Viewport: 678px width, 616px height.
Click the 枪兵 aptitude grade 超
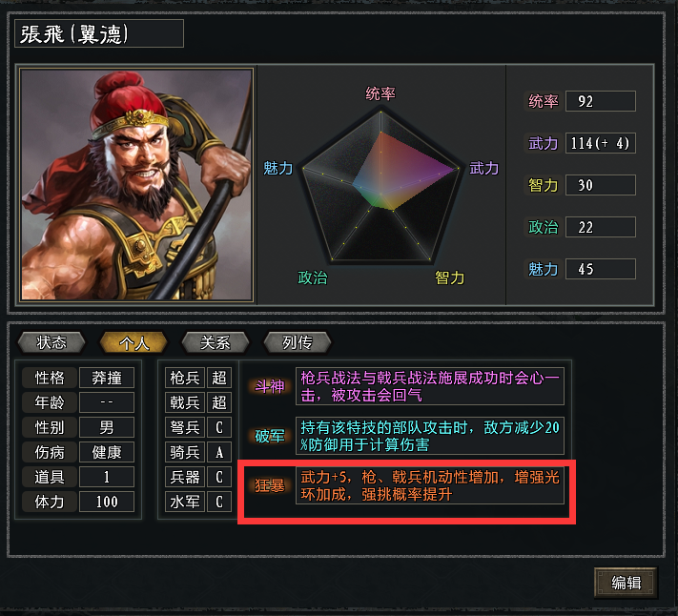219,378
